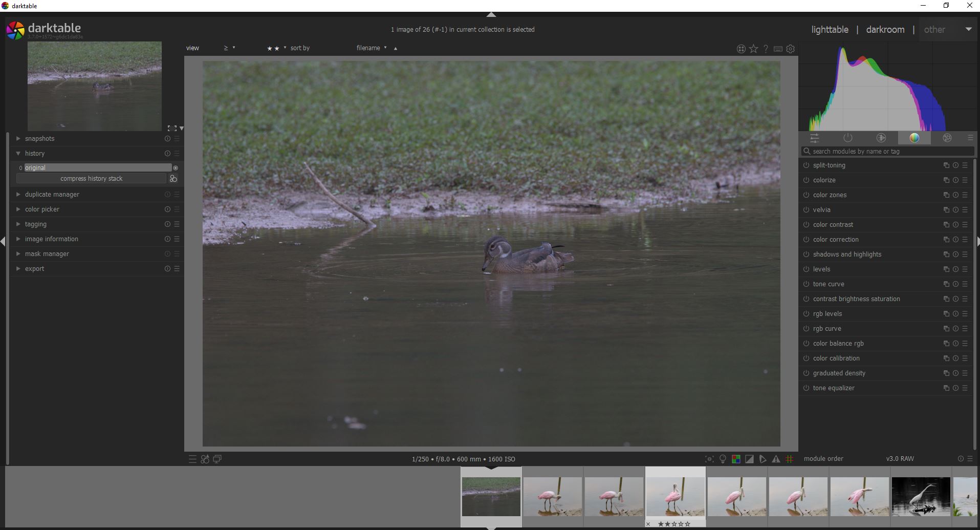The height and width of the screenshot is (530, 980).
Task: Enable the velvia module
Action: pyautogui.click(x=805, y=209)
